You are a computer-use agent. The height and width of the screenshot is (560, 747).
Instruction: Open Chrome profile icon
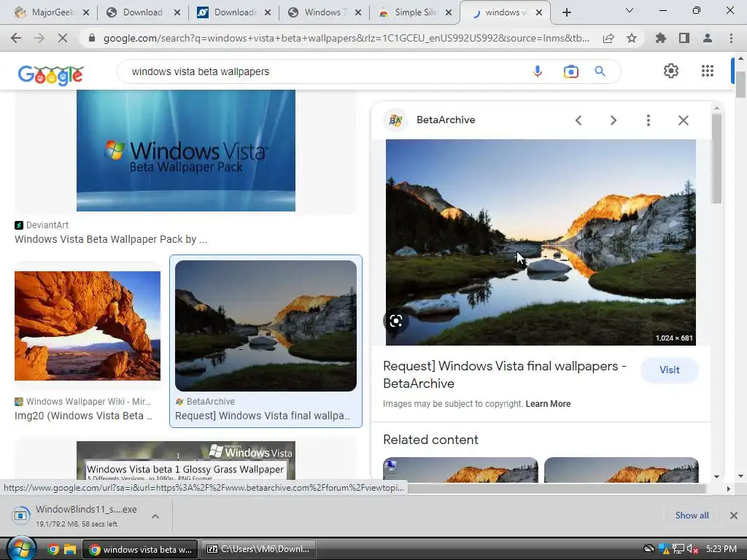[x=708, y=38]
